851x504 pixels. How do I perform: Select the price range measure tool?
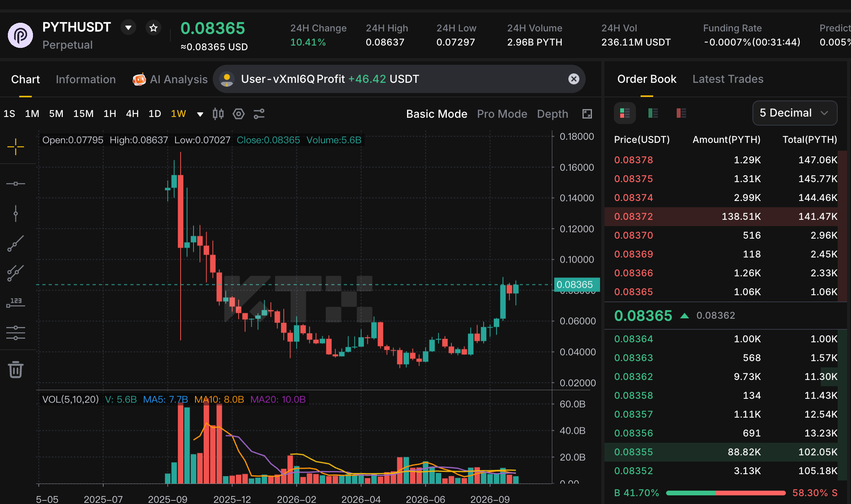pyautogui.click(x=16, y=303)
